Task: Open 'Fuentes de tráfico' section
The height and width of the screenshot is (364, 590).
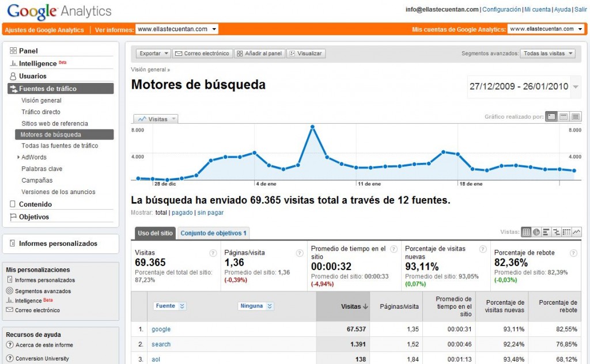Action: (x=60, y=89)
